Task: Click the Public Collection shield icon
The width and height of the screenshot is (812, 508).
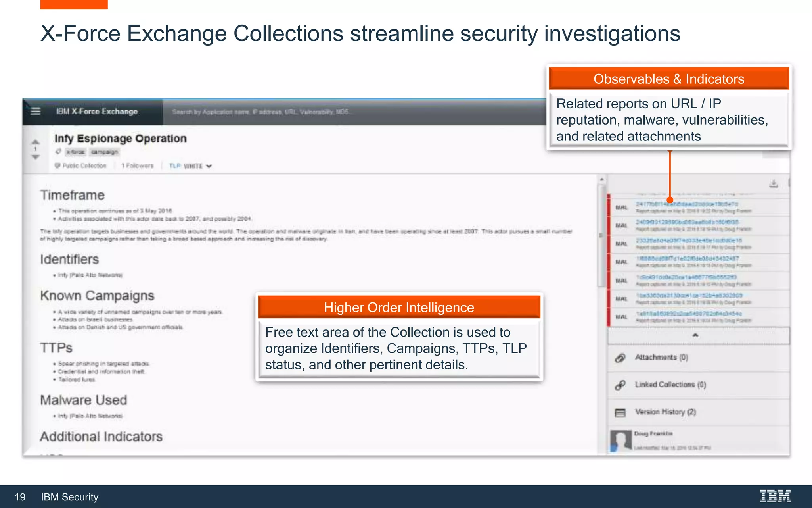Action: point(57,165)
